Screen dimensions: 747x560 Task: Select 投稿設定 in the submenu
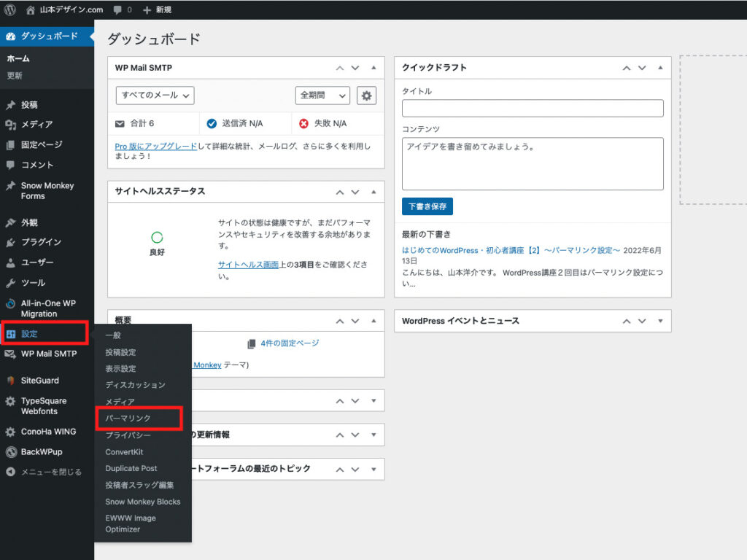120,352
